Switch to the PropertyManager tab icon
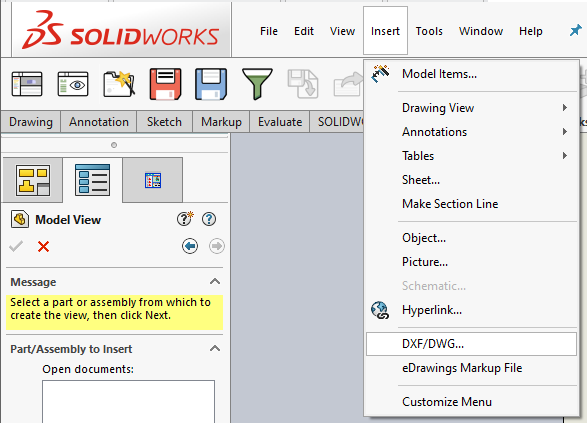The image size is (587, 423). pos(92,180)
